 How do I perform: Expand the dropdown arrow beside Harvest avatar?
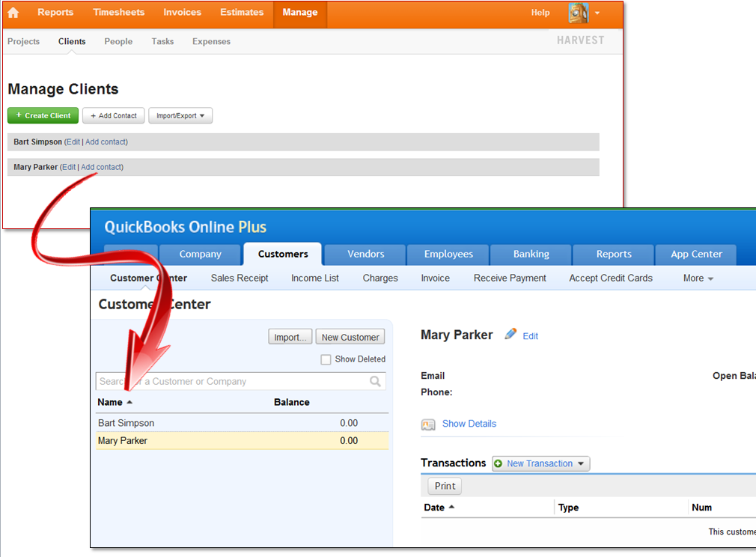point(597,13)
